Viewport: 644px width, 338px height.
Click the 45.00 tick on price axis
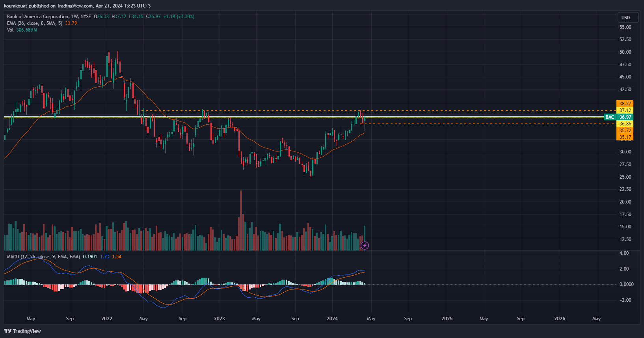625,77
